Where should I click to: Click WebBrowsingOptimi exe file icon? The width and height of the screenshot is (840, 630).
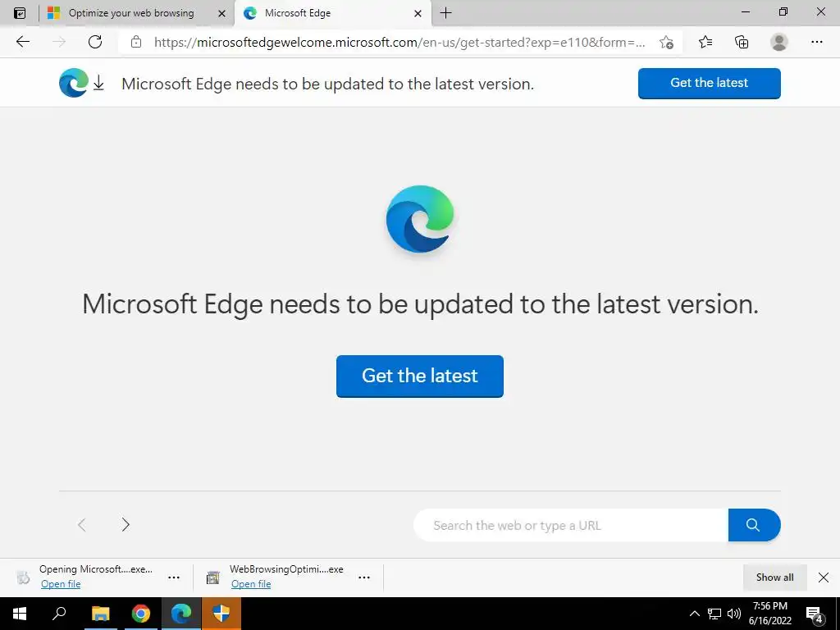(x=213, y=577)
